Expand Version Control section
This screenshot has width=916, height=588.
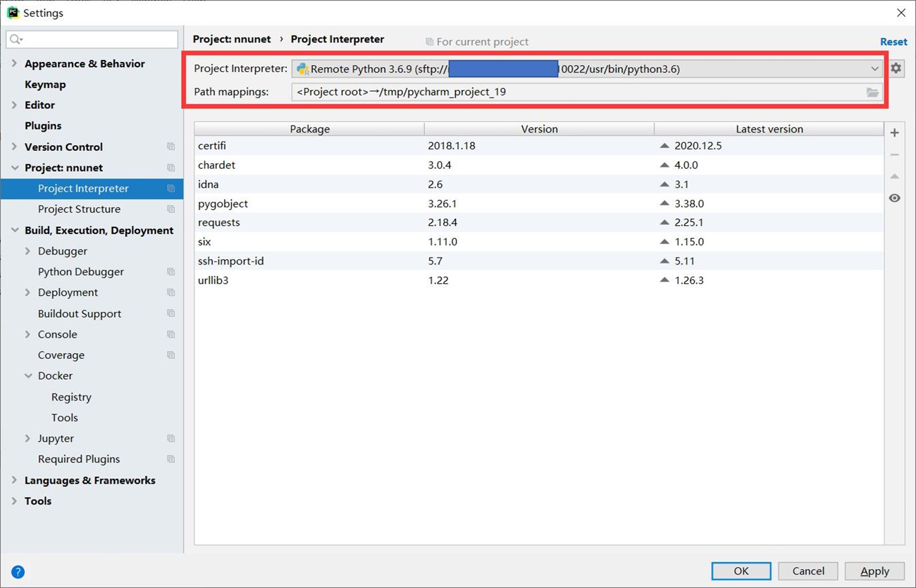pyautogui.click(x=14, y=146)
